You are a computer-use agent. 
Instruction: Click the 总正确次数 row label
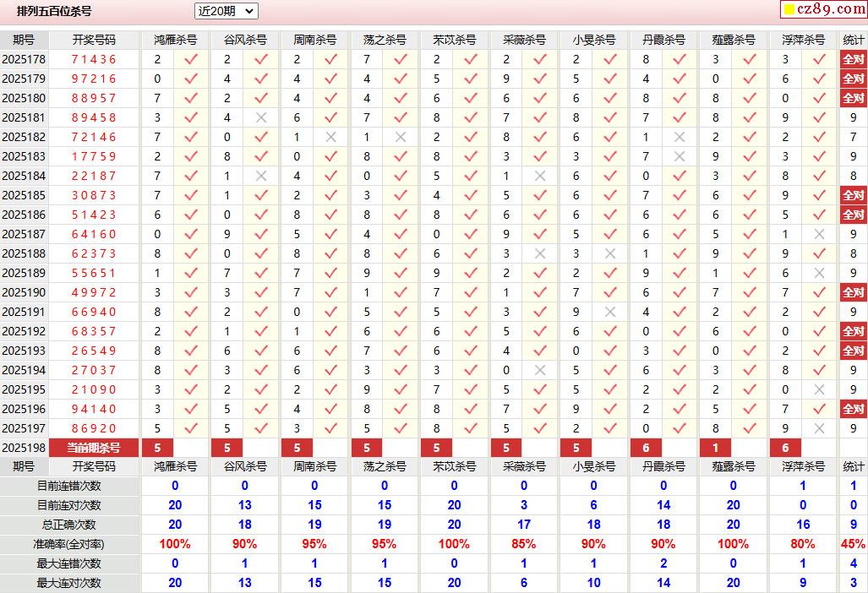69,525
